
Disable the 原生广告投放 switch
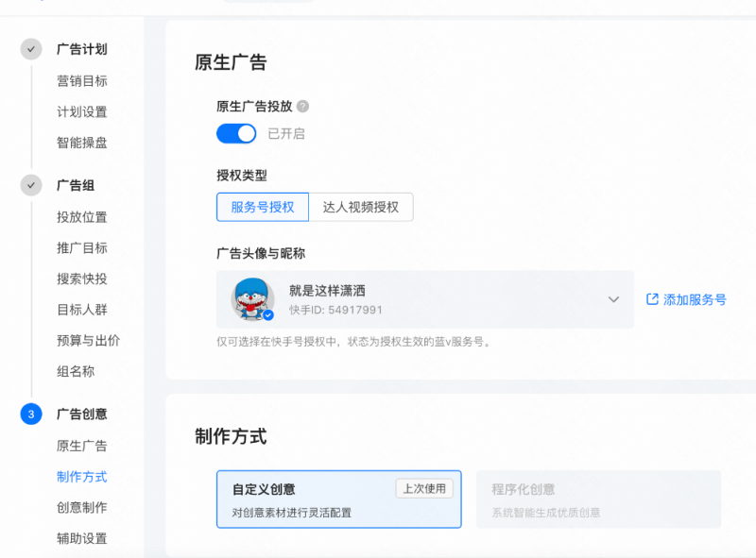tap(235, 133)
